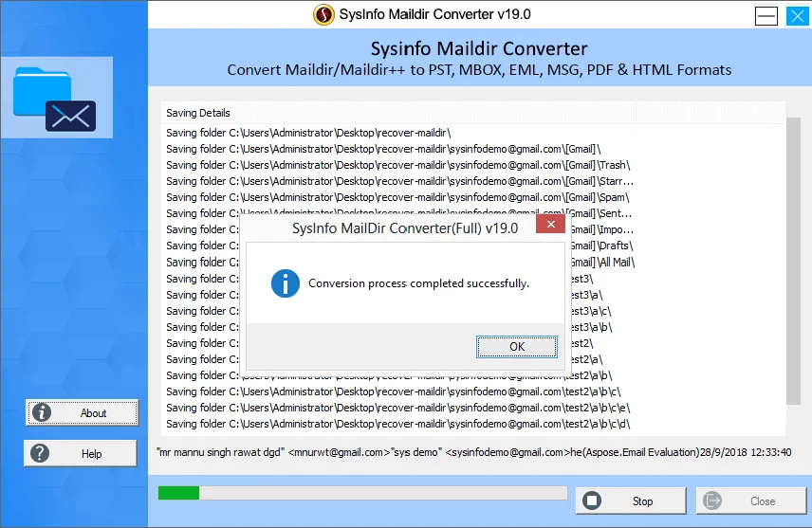Image resolution: width=812 pixels, height=528 pixels.
Task: Click the Saving Details vertical scrollbar
Action: (793, 261)
